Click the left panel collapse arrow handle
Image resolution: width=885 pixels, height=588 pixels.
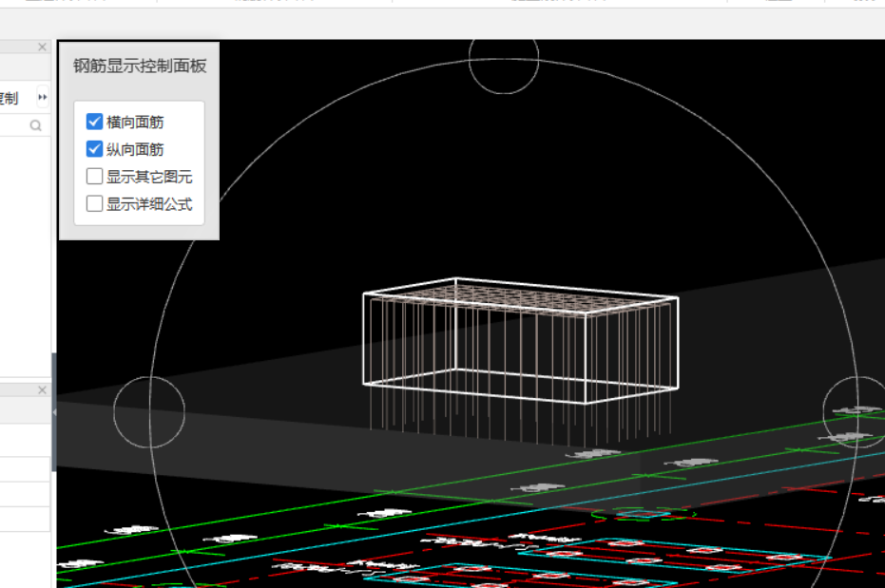[x=54, y=412]
